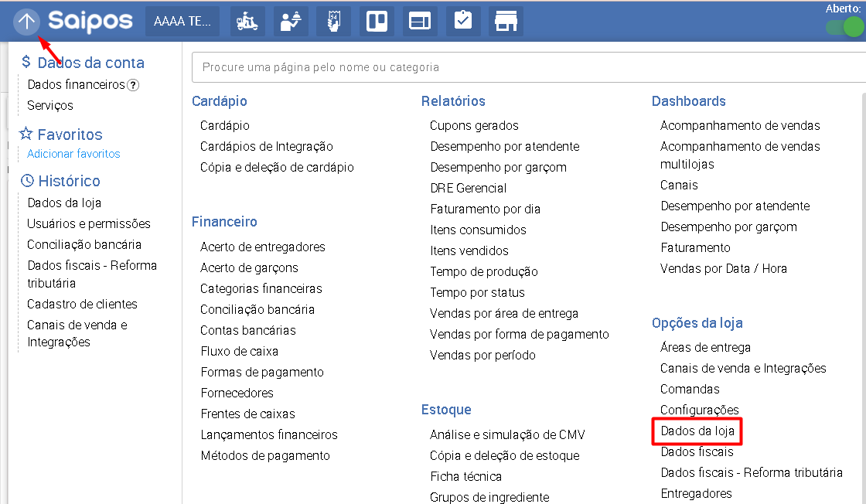Open Canais dashboard
The image size is (866, 504).
[x=680, y=186]
